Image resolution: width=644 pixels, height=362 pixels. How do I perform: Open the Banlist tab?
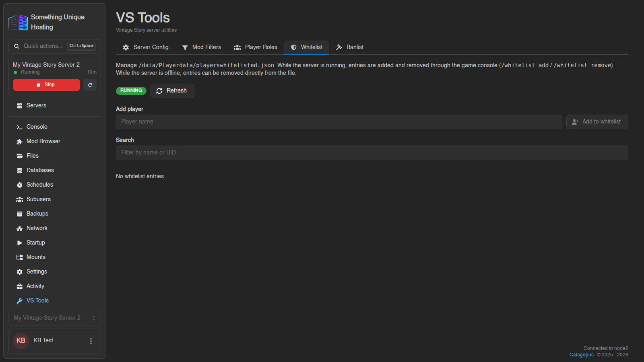(x=350, y=47)
